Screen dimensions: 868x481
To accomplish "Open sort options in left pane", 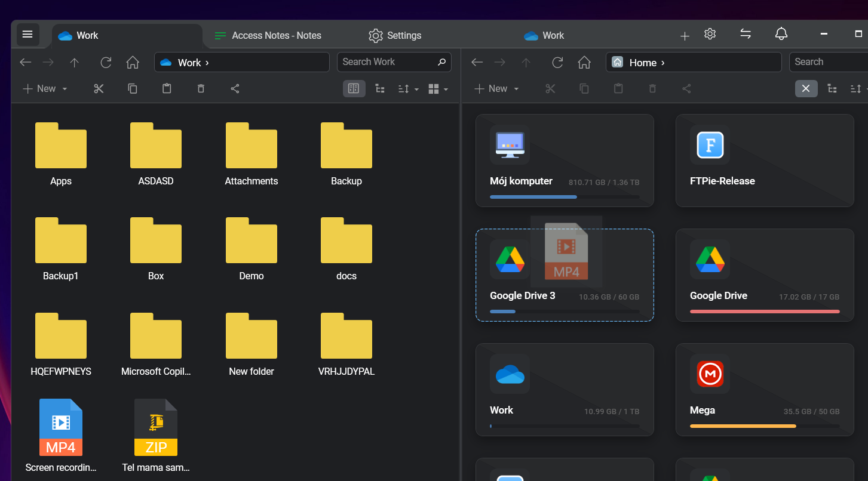I will tap(408, 88).
